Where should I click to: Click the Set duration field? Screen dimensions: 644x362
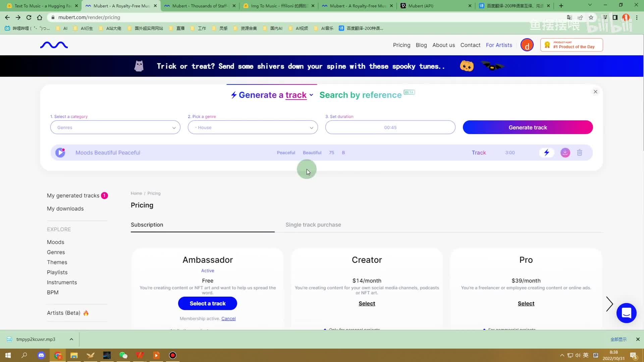pos(390,127)
